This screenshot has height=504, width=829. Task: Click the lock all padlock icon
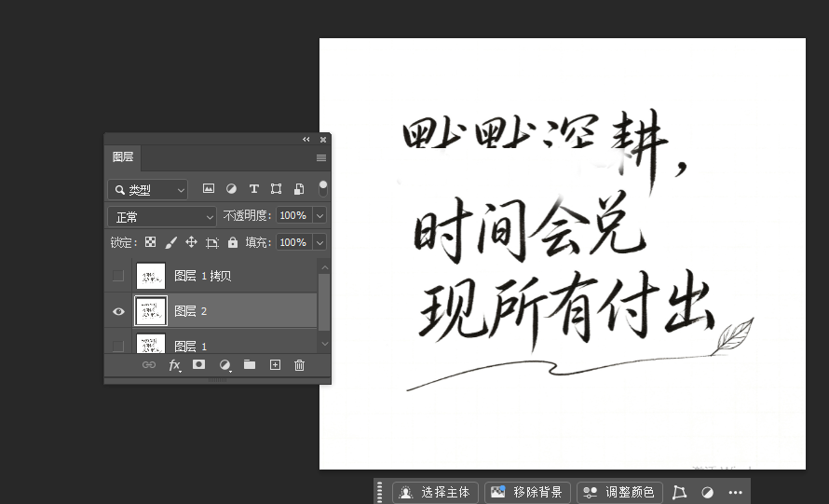coord(233,242)
